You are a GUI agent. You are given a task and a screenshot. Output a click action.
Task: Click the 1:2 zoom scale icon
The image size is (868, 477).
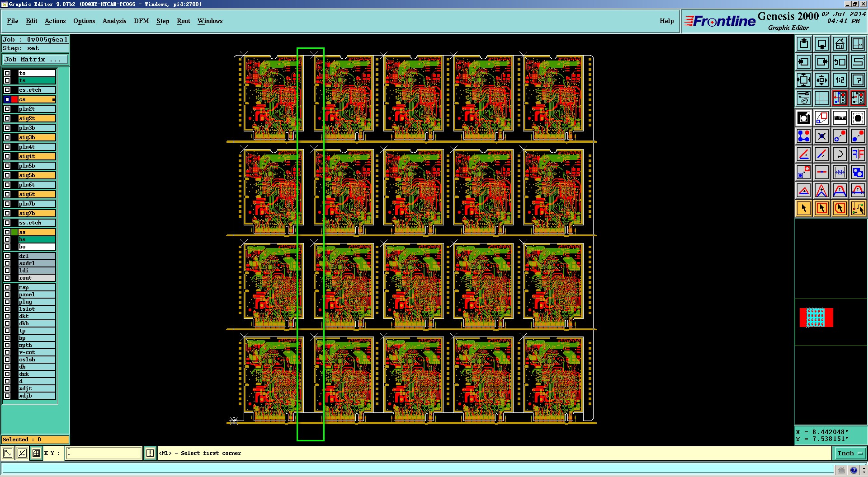pos(840,80)
